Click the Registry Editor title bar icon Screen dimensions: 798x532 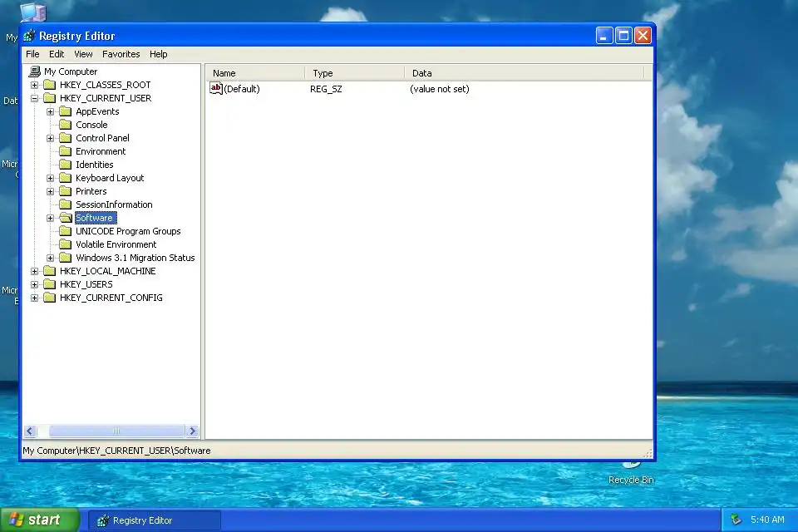tap(29, 36)
